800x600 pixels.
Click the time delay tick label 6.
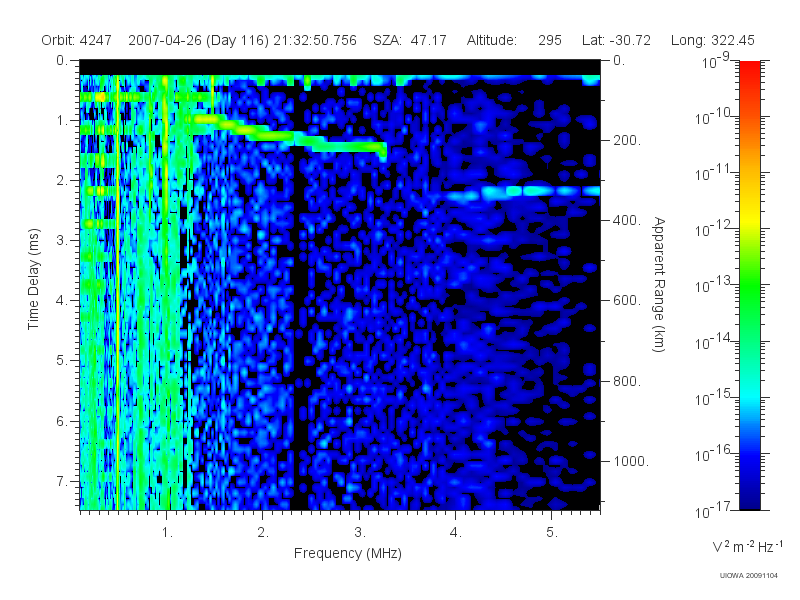click(x=62, y=421)
